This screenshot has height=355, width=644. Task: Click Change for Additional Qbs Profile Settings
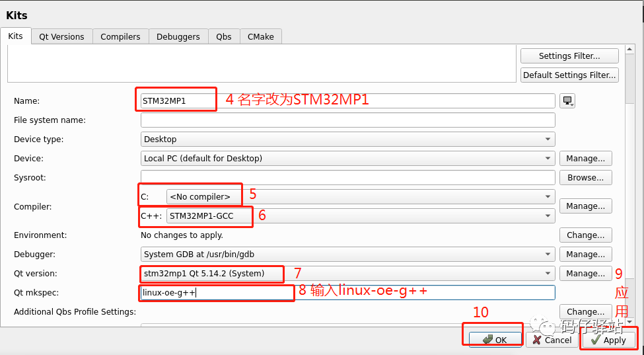pyautogui.click(x=586, y=312)
